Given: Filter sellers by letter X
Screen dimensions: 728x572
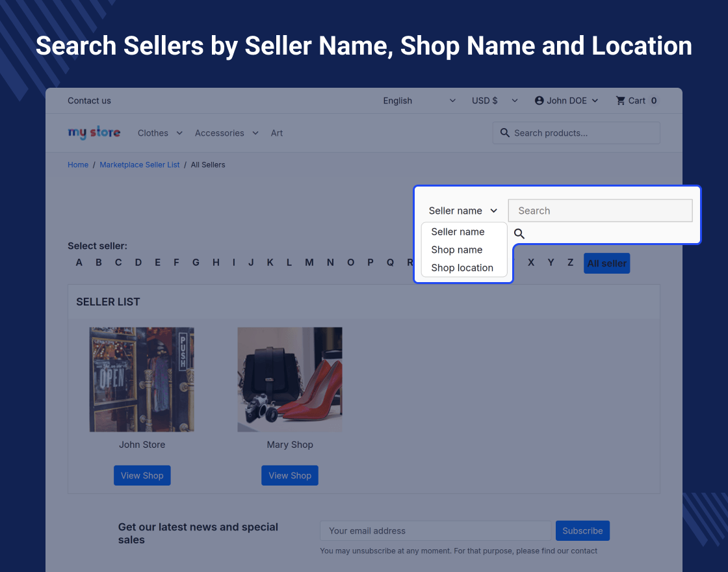Looking at the screenshot, I should pyautogui.click(x=531, y=263).
